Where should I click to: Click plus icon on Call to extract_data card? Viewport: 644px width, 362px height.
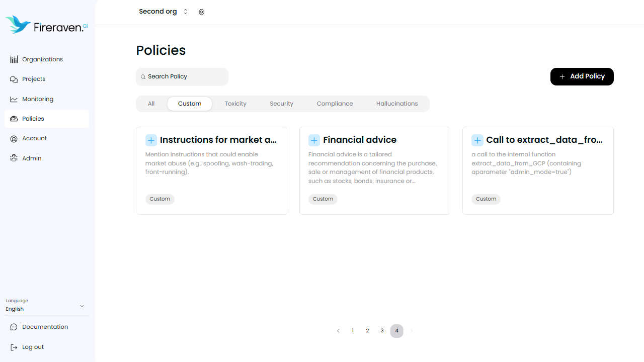[477, 140]
